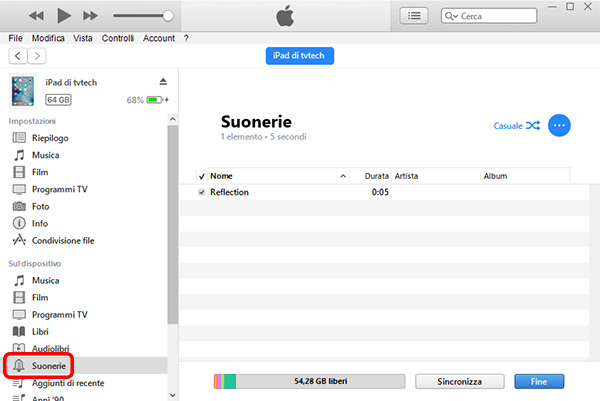Open the File menu
Image resolution: width=600 pixels, height=401 pixels.
pyautogui.click(x=15, y=38)
